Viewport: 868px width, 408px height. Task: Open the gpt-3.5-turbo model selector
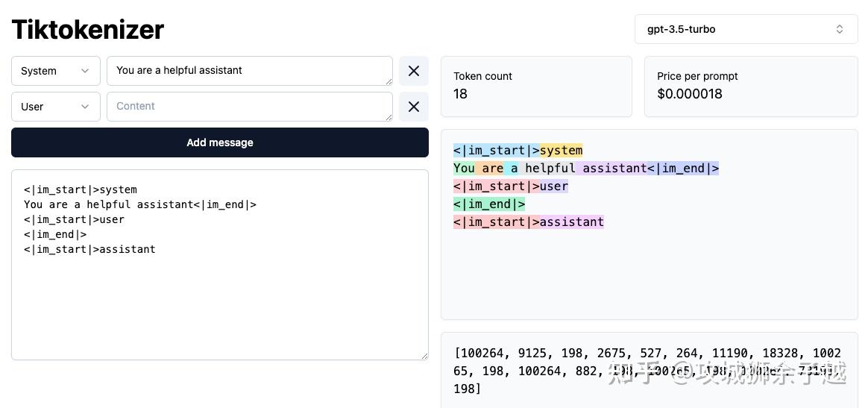click(746, 29)
